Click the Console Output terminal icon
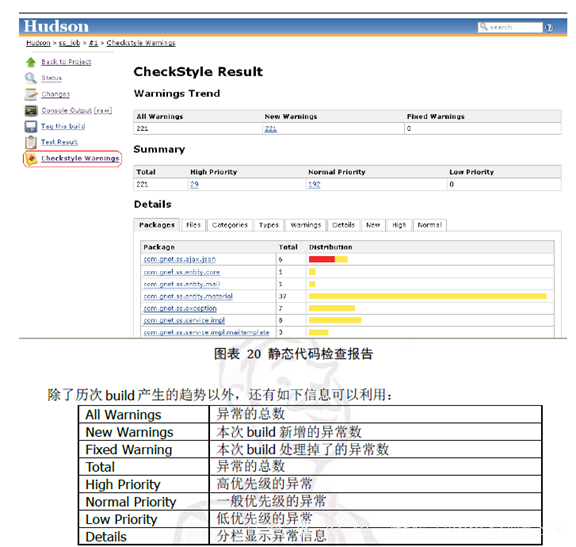This screenshot has height=547, width=576. click(x=31, y=110)
